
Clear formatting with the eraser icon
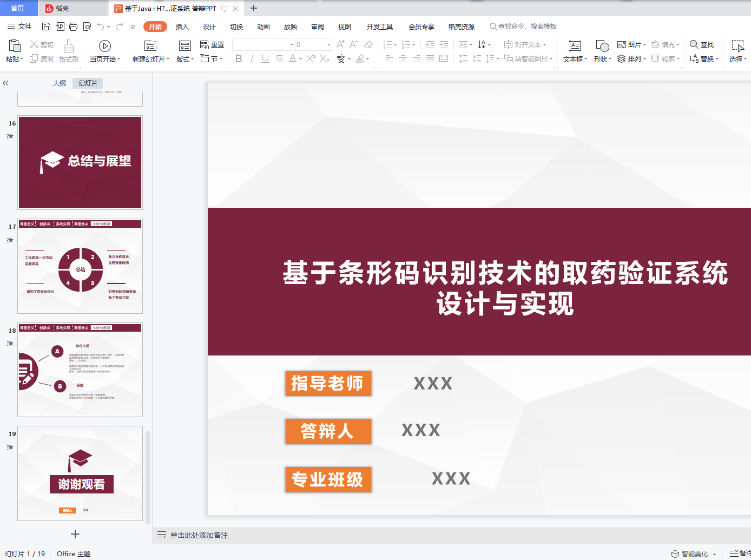[368, 44]
